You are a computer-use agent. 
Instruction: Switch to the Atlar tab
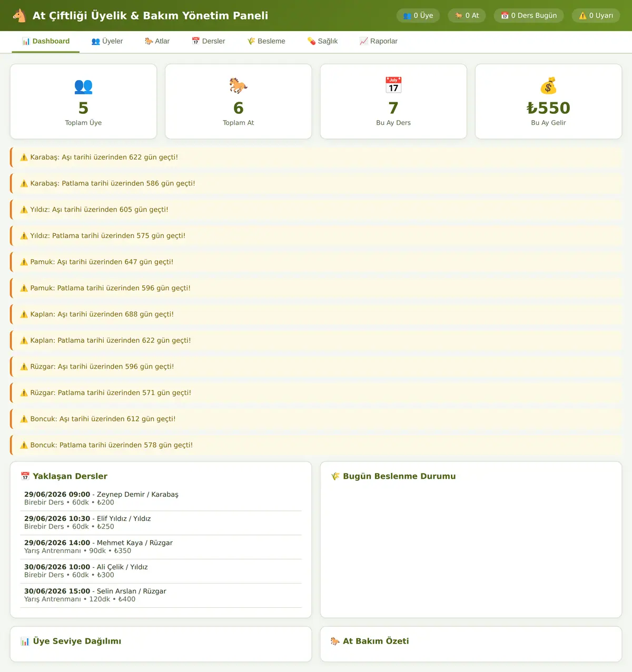(x=157, y=41)
